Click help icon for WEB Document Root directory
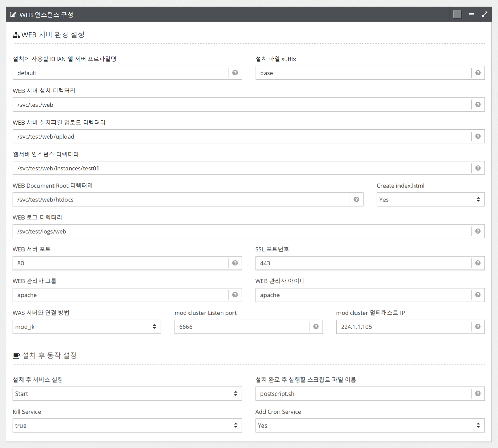This screenshot has width=498, height=448. click(x=356, y=200)
